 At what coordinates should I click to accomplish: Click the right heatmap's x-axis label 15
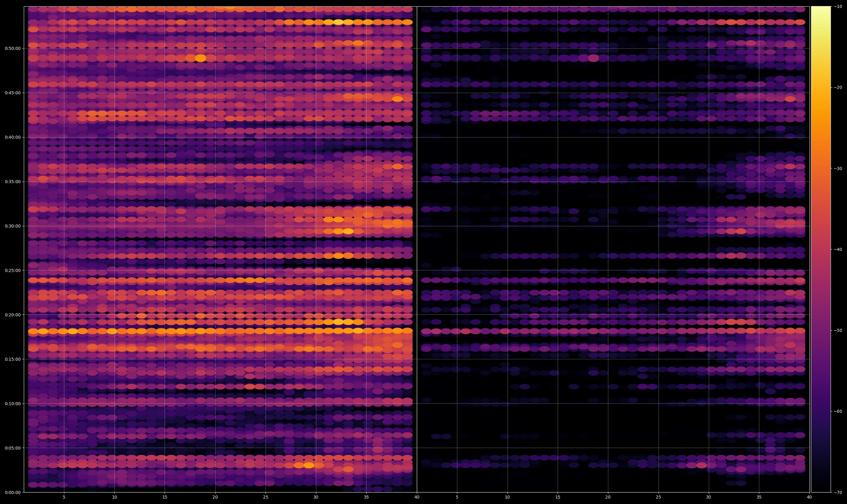[x=558, y=497]
